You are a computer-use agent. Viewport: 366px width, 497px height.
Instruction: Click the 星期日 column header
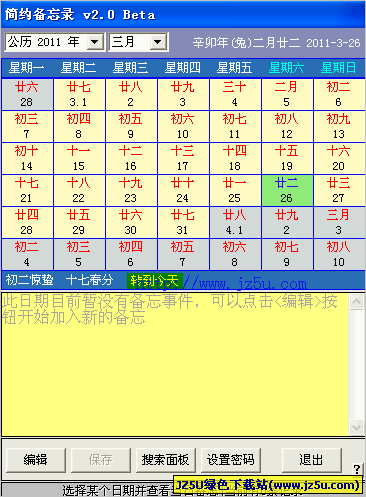point(339,68)
